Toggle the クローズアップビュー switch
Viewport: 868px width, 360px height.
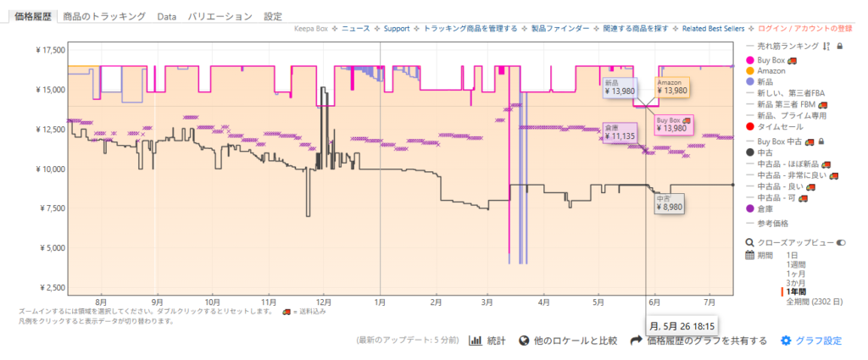click(x=842, y=242)
